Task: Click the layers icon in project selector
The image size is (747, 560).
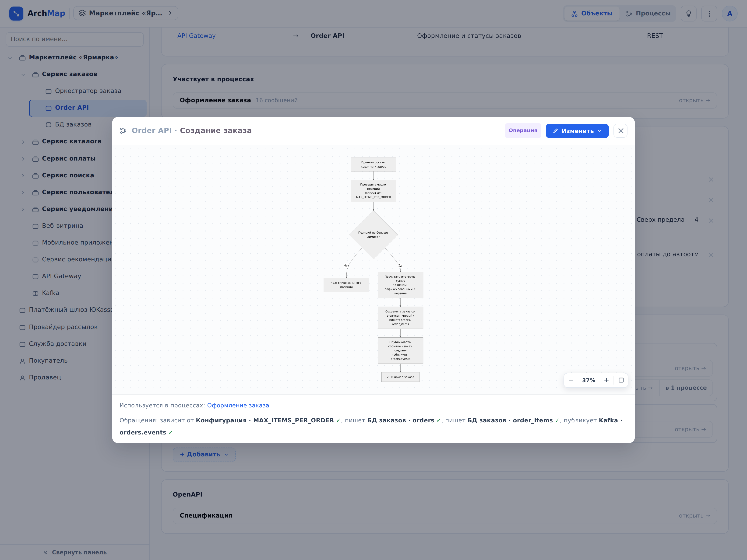Action: click(x=82, y=13)
